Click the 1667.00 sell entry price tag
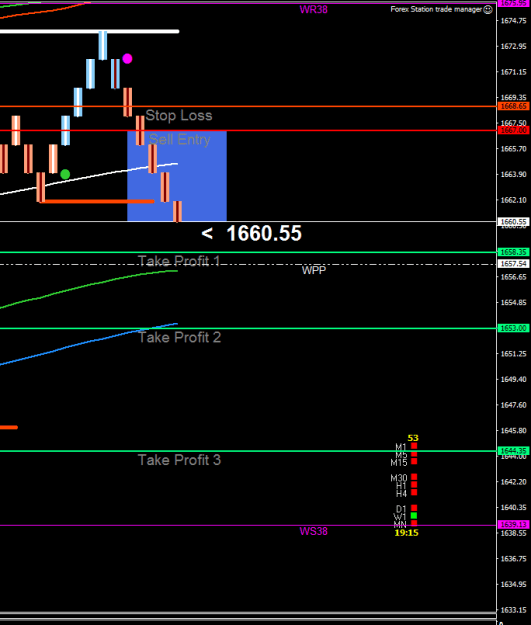The height and width of the screenshot is (625, 531). 514,130
